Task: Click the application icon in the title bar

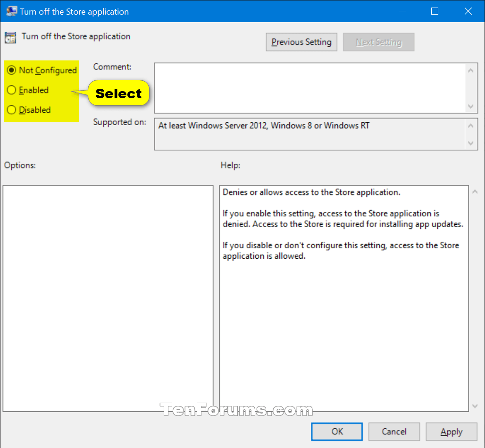Action: (11, 11)
